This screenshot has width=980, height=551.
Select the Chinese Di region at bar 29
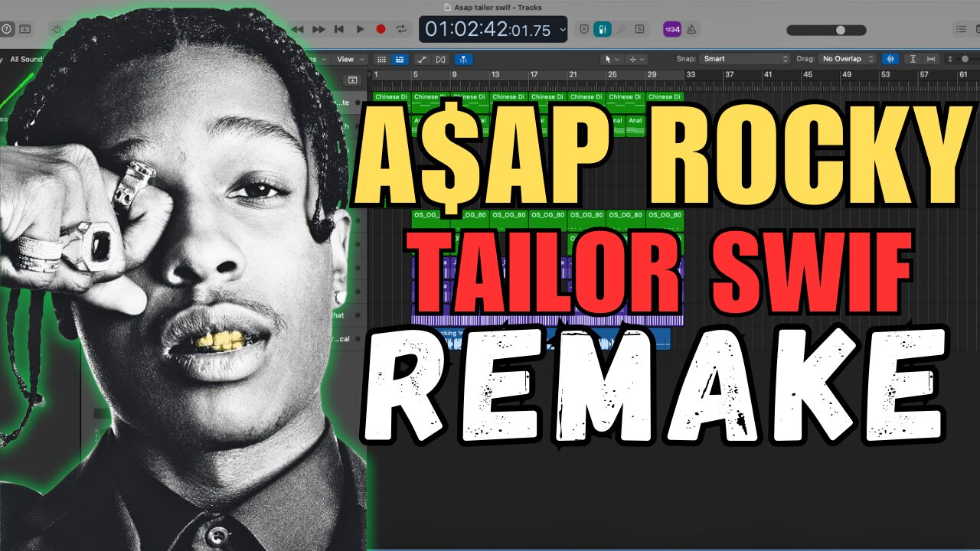pos(665,97)
